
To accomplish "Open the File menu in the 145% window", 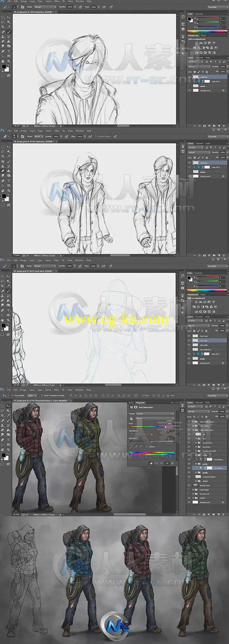I will tap(8, 2).
